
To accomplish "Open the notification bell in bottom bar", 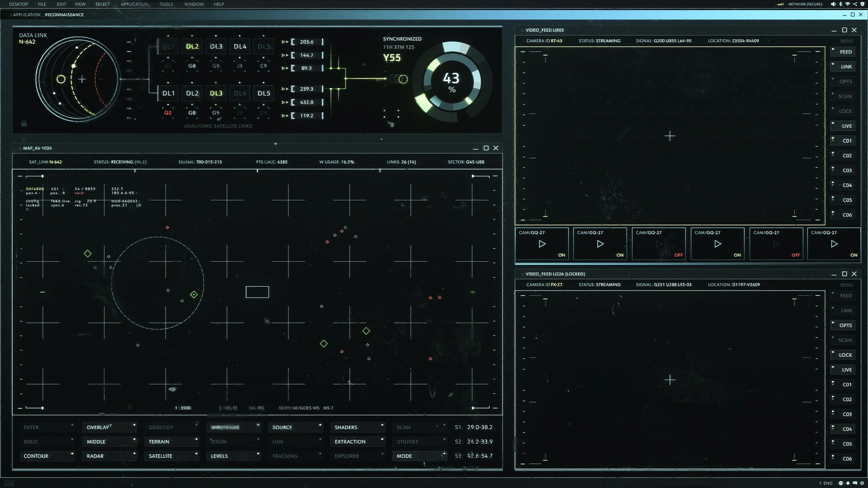I will 848,483.
